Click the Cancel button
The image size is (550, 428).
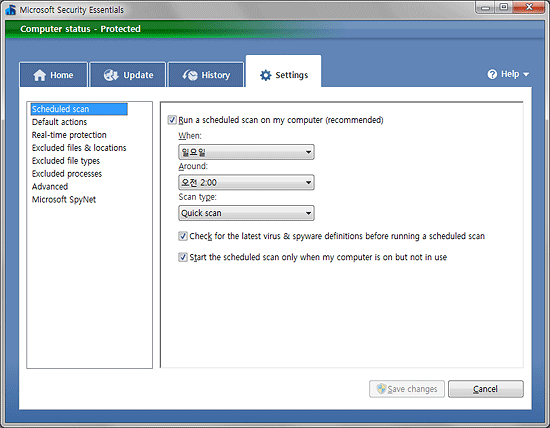click(x=486, y=389)
